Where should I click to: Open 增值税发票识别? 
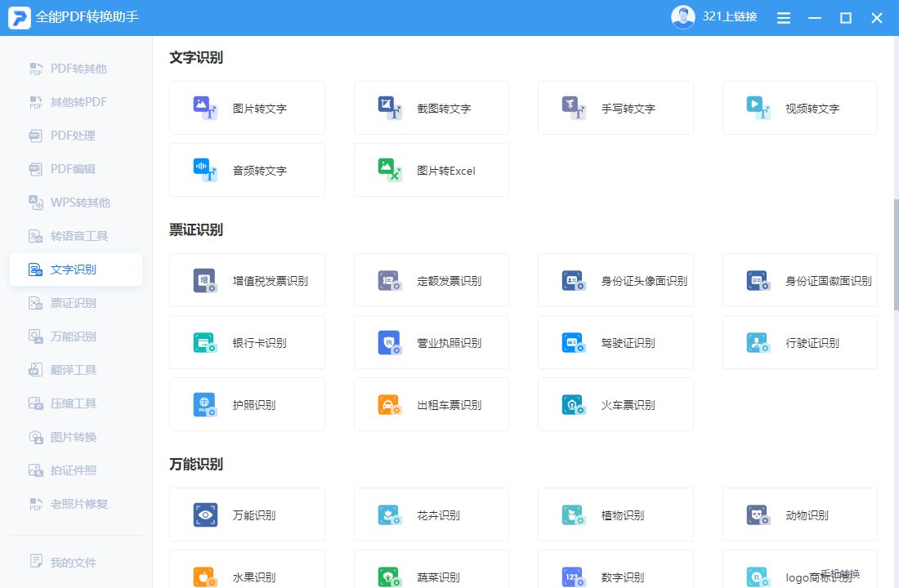(247, 280)
